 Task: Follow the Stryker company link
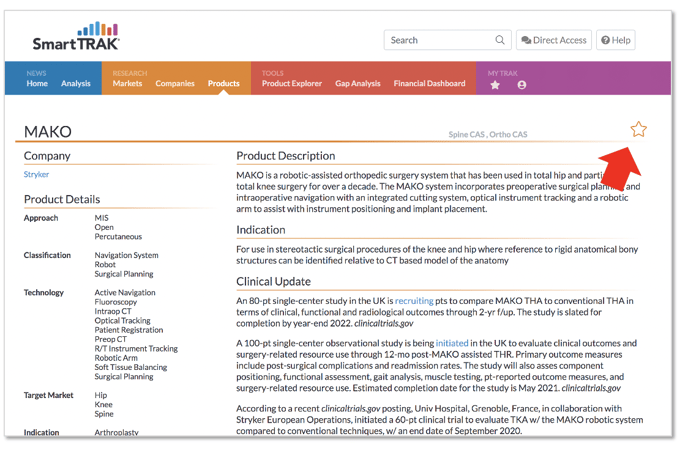[x=36, y=174]
